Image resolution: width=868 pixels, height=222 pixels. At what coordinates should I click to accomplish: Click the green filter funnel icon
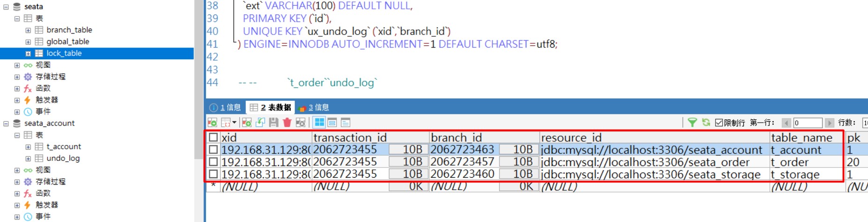point(692,122)
